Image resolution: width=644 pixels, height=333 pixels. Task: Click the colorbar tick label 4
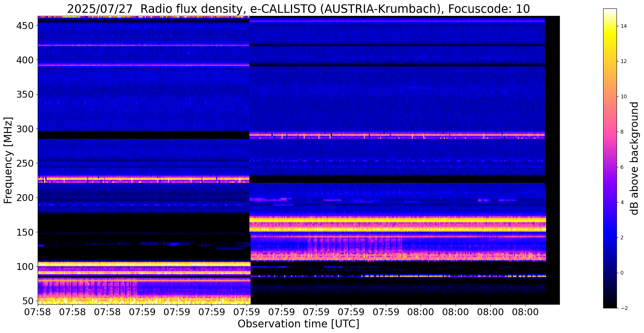622,203
